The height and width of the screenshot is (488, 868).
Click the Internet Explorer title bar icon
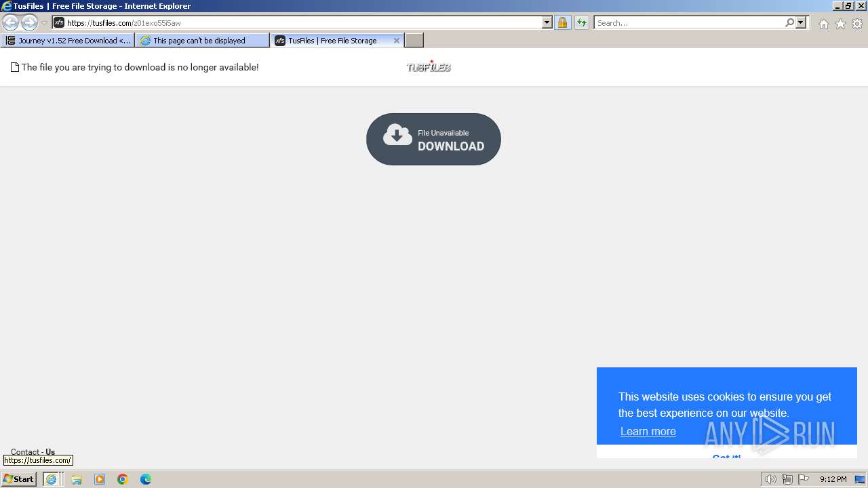[7, 6]
